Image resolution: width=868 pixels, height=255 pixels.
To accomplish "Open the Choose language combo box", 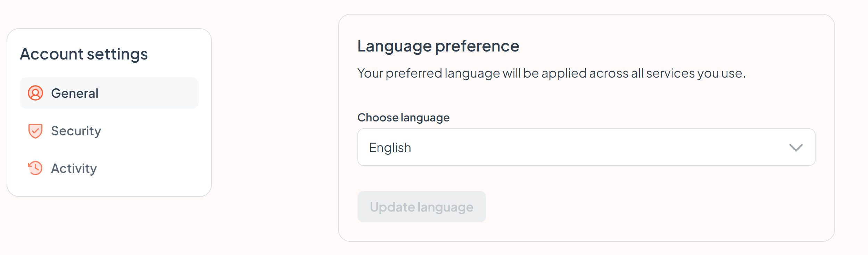I will click(586, 148).
